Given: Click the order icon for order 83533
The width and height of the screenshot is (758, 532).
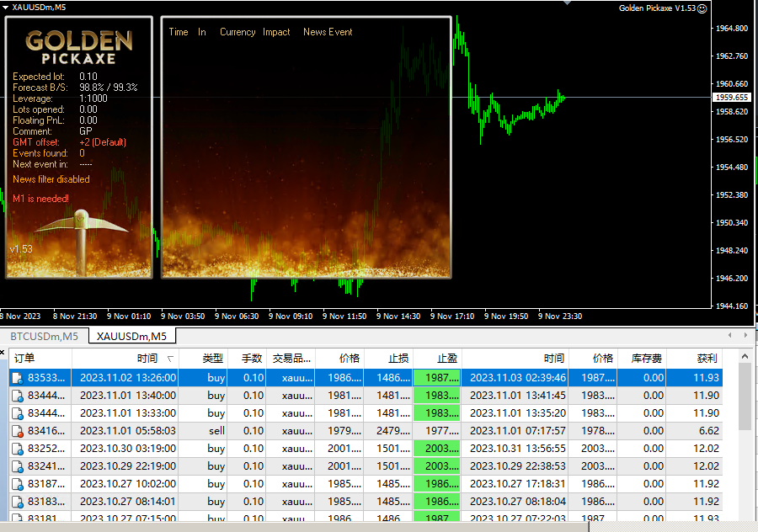Looking at the screenshot, I should click(18, 378).
